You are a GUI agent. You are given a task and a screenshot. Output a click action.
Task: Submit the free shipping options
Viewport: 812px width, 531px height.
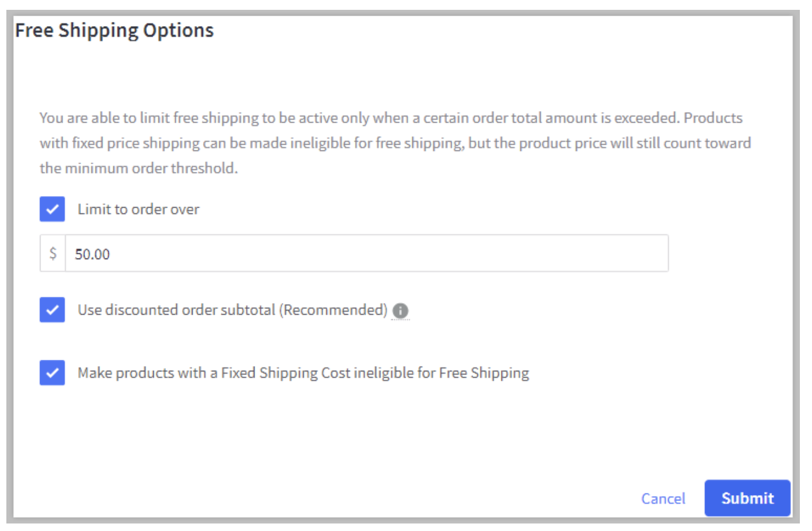click(x=747, y=498)
